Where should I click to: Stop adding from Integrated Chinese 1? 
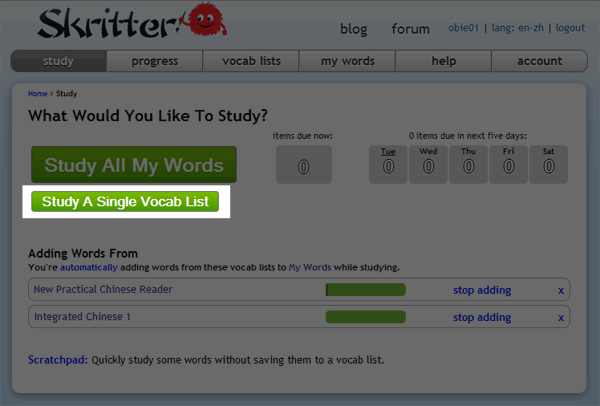481,318
